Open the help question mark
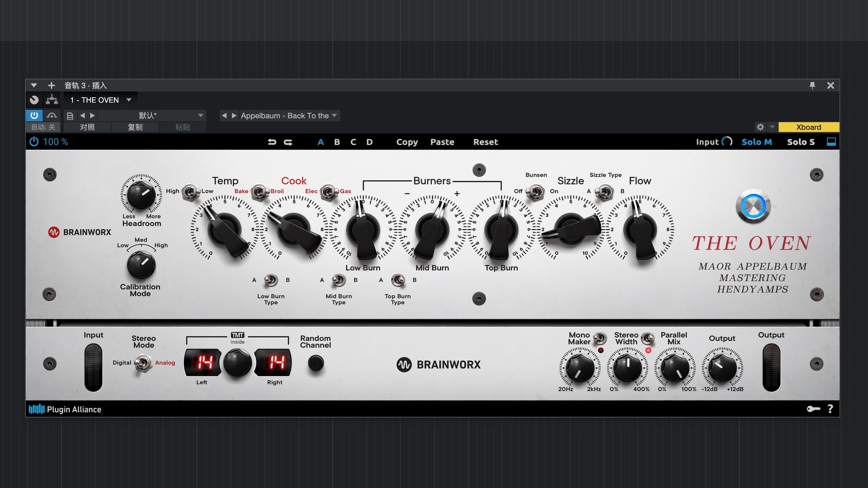Viewport: 868px width, 488px height. 830,409
